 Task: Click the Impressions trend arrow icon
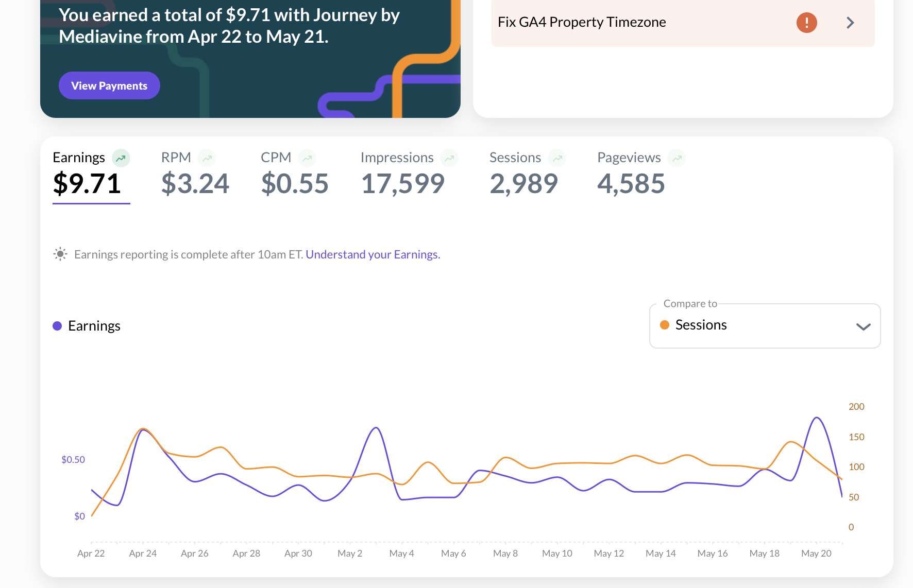pyautogui.click(x=449, y=158)
